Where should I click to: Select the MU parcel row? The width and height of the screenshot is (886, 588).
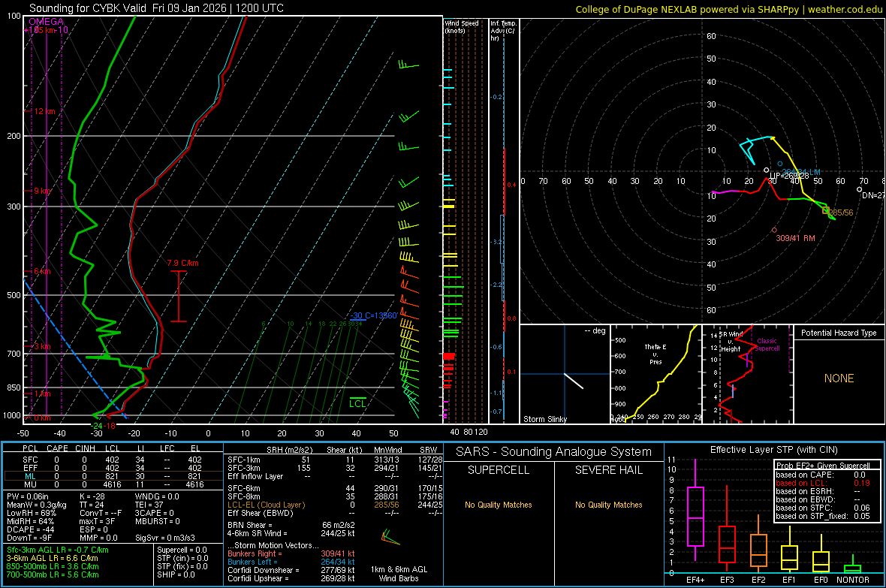[x=112, y=484]
